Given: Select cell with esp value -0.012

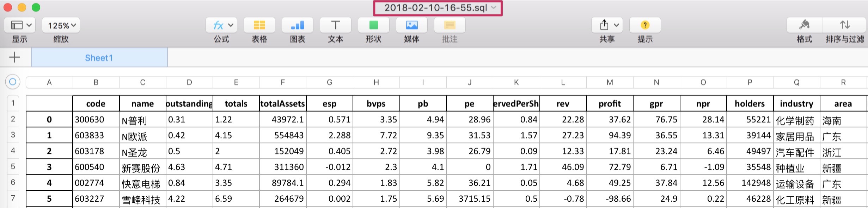Looking at the screenshot, I should [329, 167].
